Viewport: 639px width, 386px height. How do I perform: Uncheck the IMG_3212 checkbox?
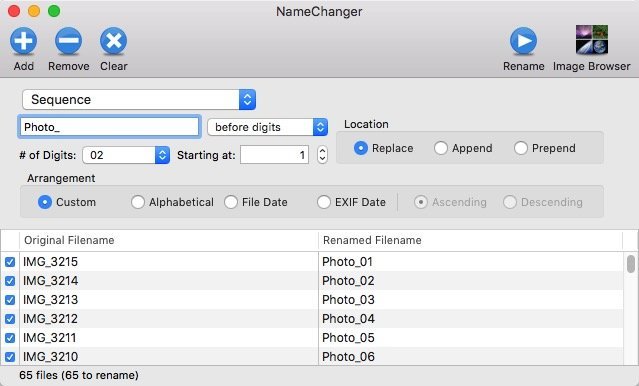coord(10,319)
